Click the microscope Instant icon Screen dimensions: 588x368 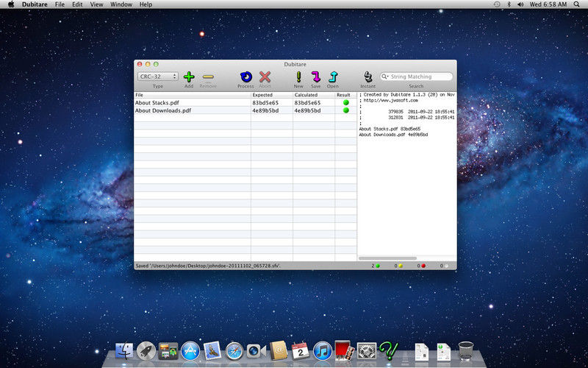pyautogui.click(x=368, y=77)
